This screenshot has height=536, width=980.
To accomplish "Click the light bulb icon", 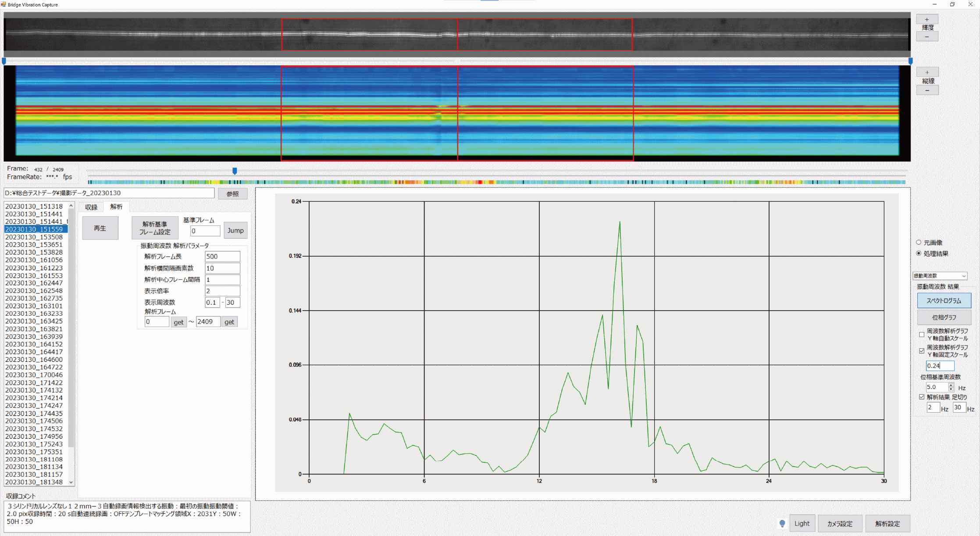I will click(782, 523).
